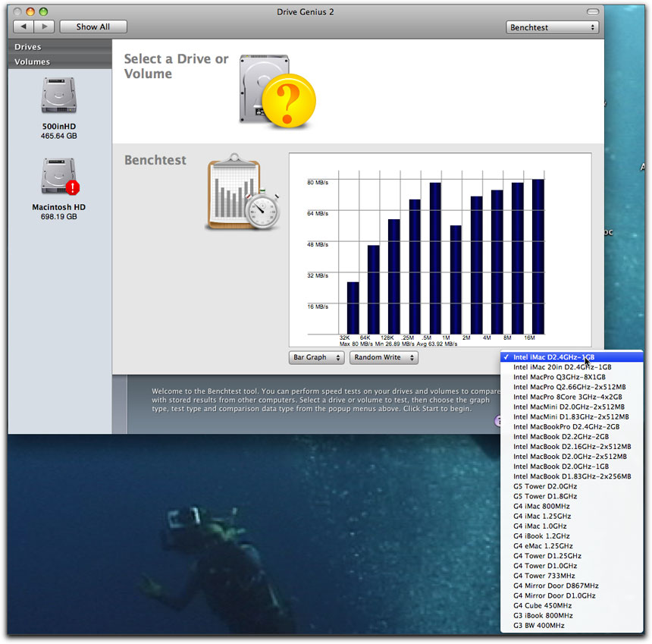Choose Intel MacPro Q3GHz-8X1GB
Screen dimensions: 652x644
click(572, 377)
